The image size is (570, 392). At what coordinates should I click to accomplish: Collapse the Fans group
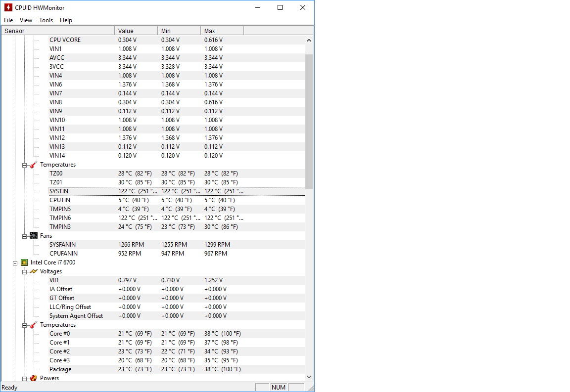(24, 236)
